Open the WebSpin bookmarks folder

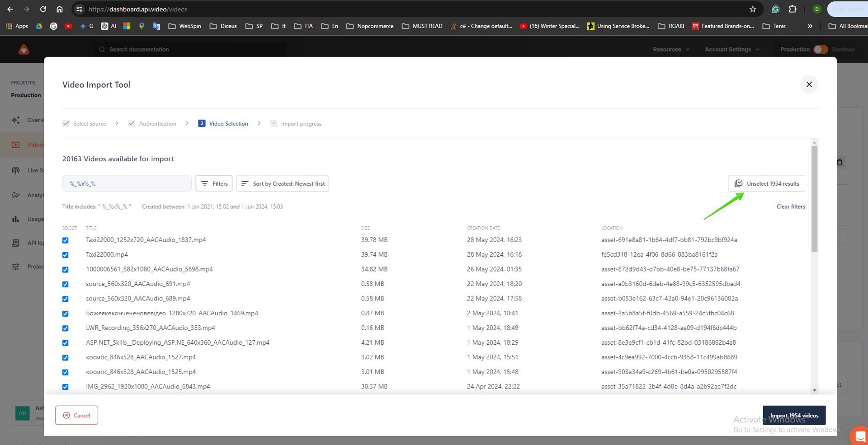184,26
